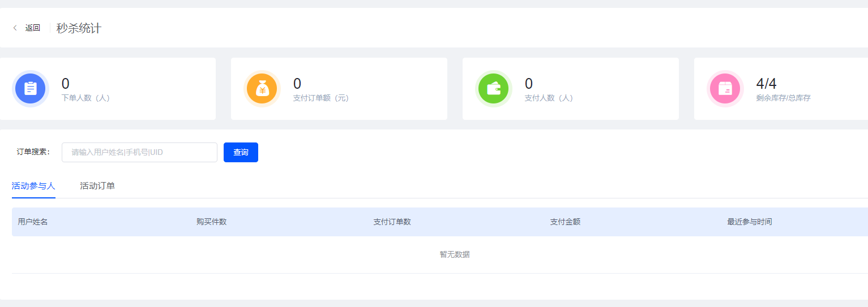The width and height of the screenshot is (868, 307).
Task: Click the 最近参与时间 column header
Action: (750, 222)
